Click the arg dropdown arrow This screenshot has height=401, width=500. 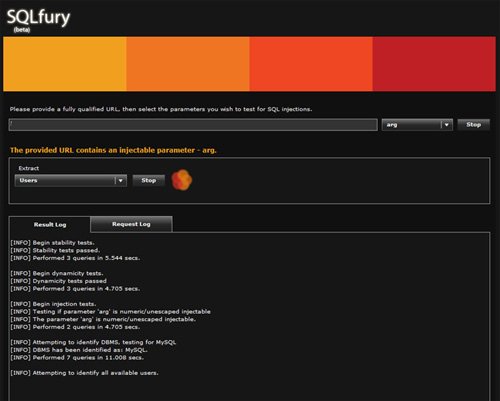[447, 125]
